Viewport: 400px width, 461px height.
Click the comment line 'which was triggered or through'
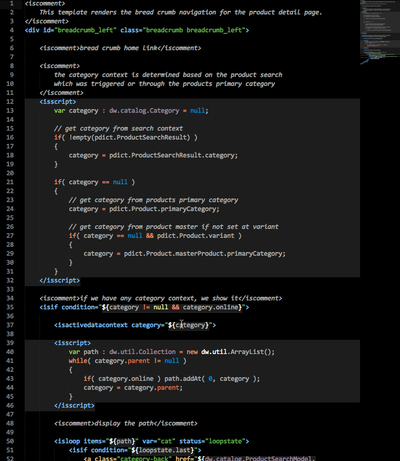click(x=164, y=84)
